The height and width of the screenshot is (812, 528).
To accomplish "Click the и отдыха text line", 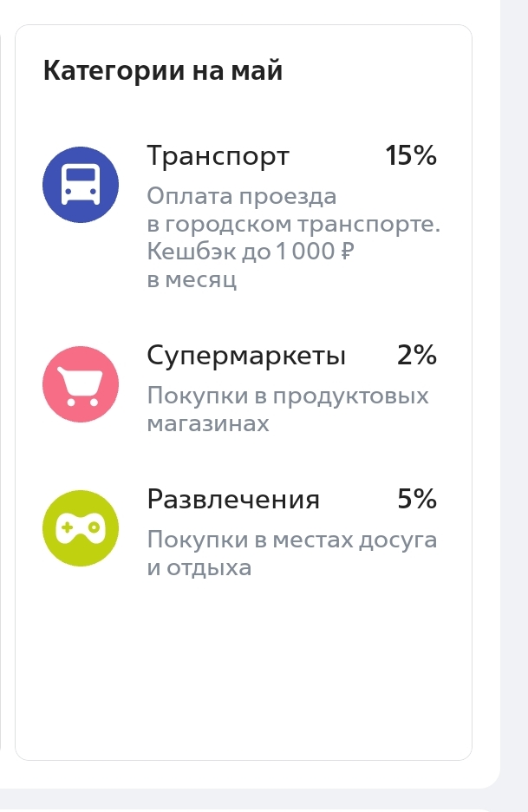I will click(199, 568).
